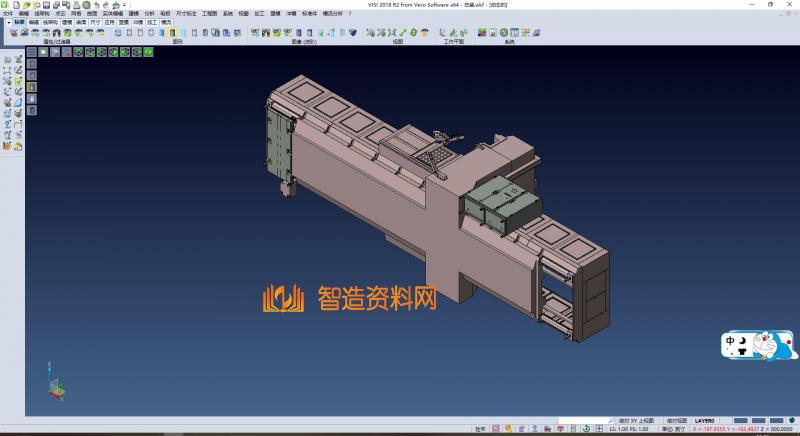This screenshot has height=436, width=800.
Task: Click the green box component on the 3D model
Action: (498, 205)
